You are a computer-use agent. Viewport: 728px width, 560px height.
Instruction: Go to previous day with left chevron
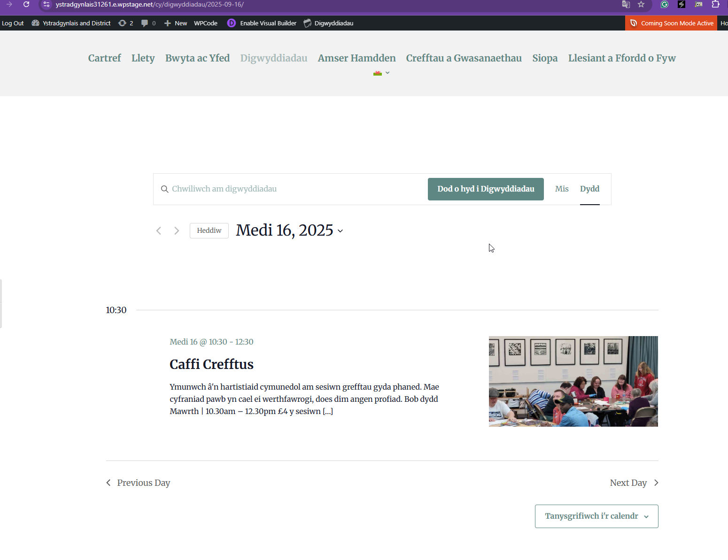159,230
